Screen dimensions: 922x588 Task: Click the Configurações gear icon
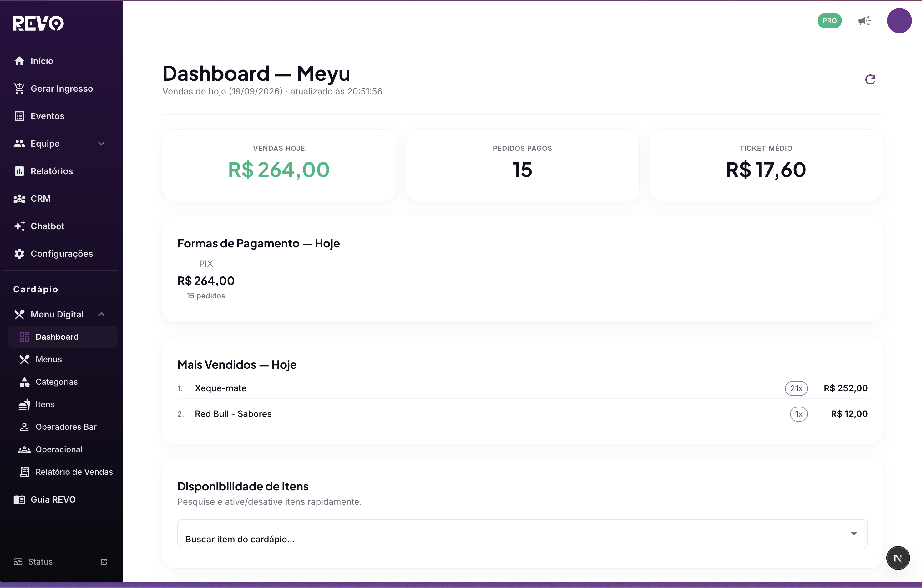pos(19,254)
